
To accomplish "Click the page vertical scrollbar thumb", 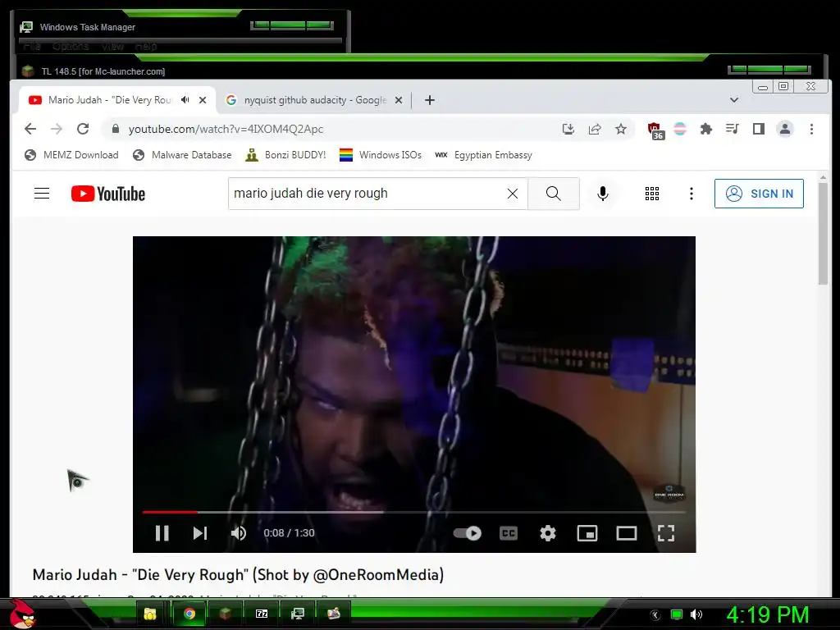I will click(823, 234).
